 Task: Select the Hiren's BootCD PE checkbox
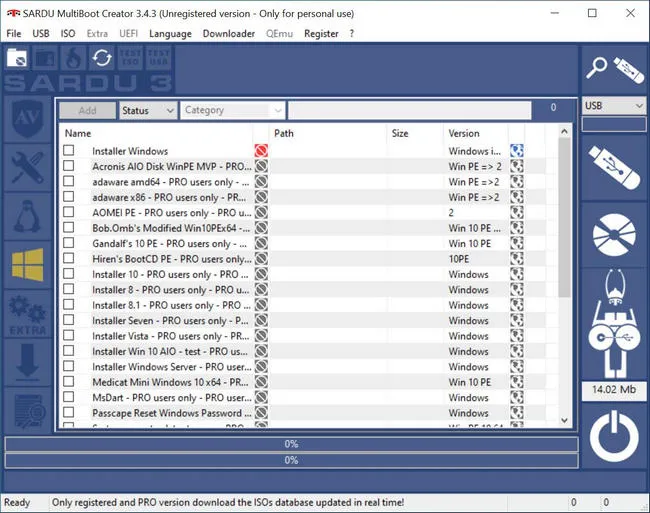69,259
